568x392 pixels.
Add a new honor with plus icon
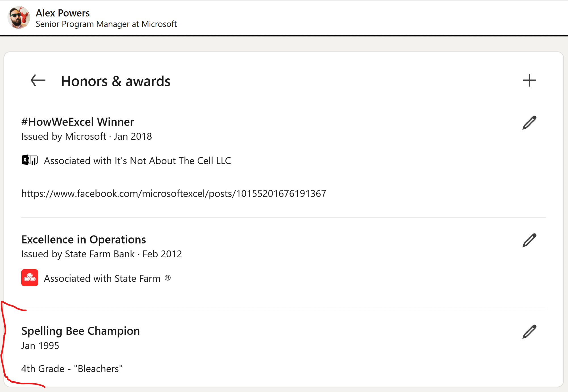pos(529,80)
